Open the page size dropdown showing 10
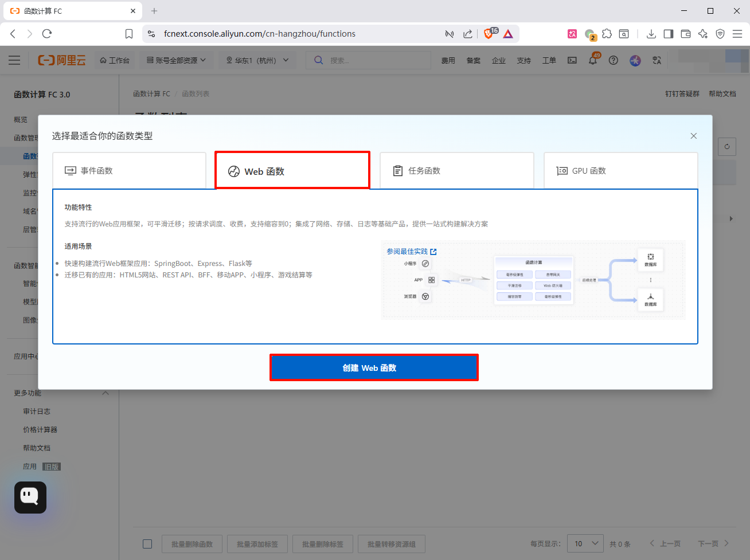Viewport: 750px width, 560px height. [x=585, y=543]
